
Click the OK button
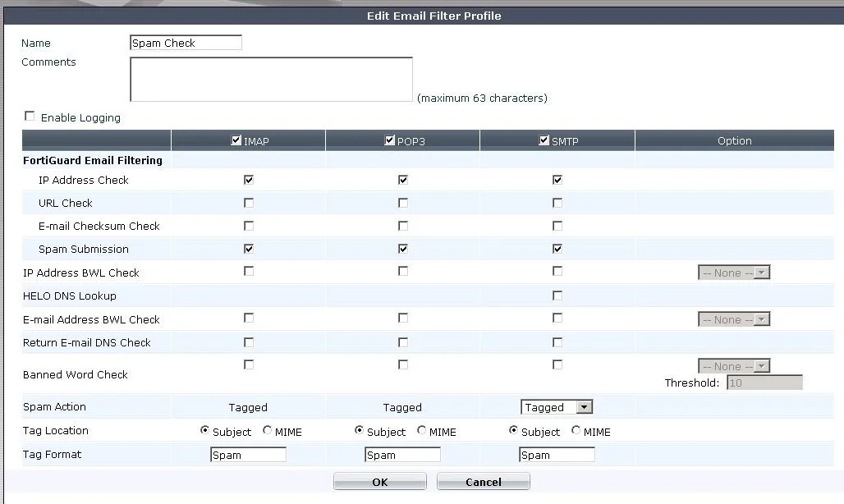click(380, 481)
